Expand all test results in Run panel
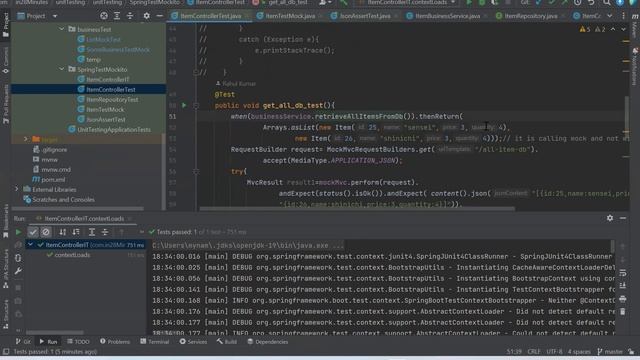The height and width of the screenshot is (360, 640). pyautogui.click(x=92, y=232)
